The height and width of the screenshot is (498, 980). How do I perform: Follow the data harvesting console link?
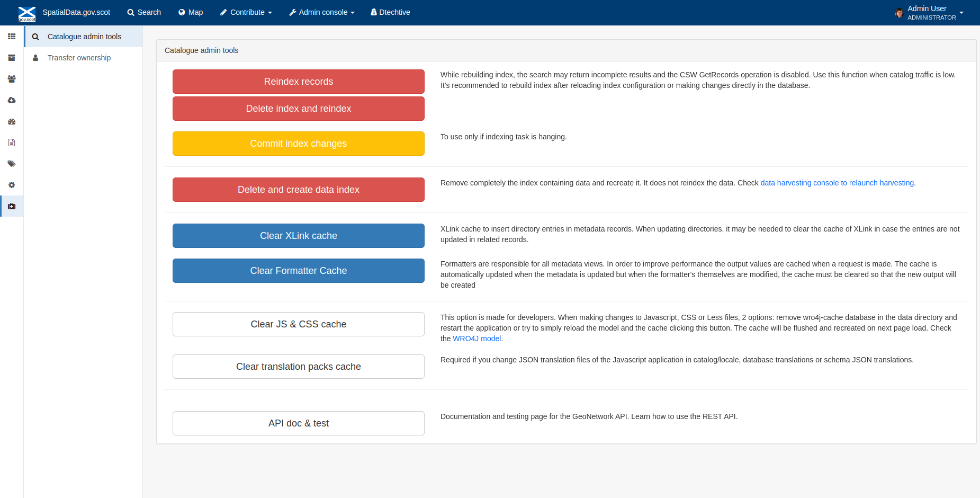click(837, 183)
